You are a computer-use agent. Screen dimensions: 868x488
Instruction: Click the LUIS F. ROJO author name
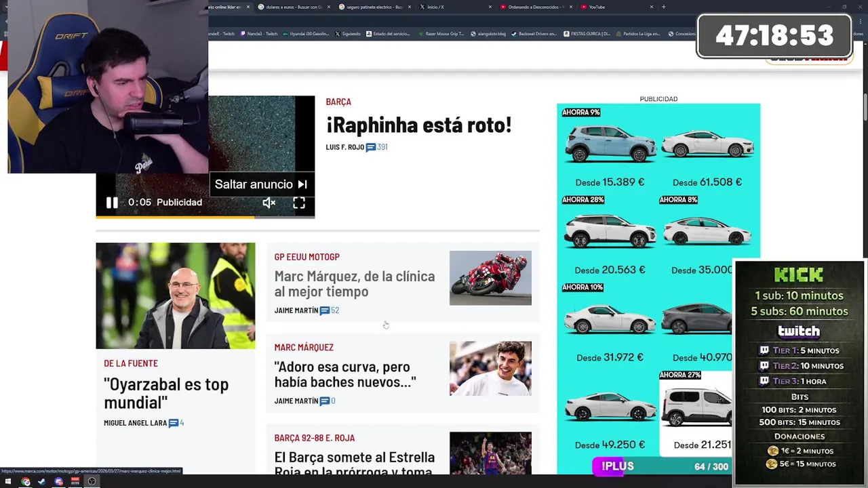tap(344, 147)
